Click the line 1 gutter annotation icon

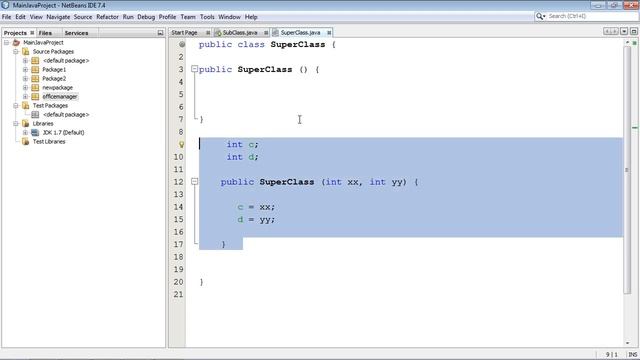[x=182, y=44]
